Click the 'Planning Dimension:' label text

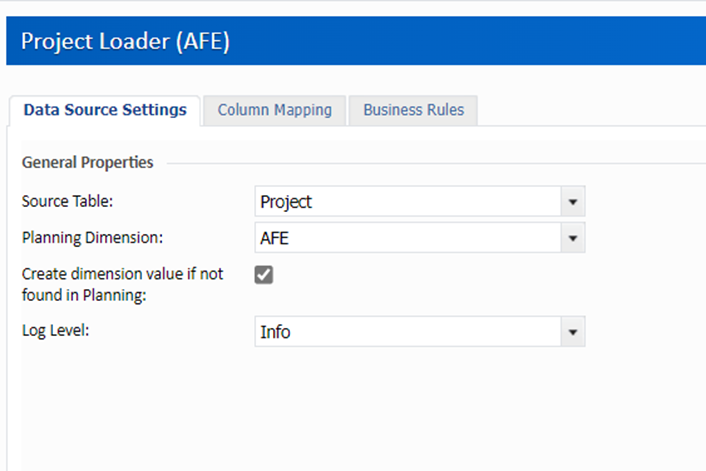(x=92, y=238)
